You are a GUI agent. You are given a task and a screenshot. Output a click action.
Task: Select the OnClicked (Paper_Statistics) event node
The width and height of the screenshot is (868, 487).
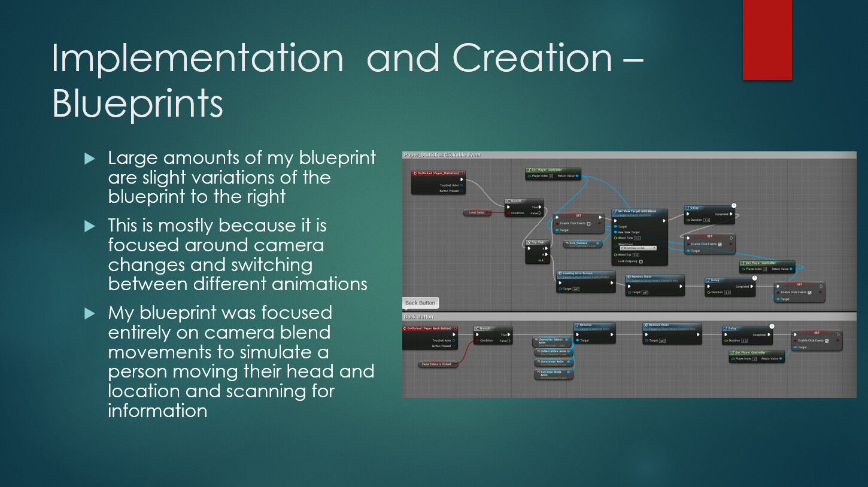pyautogui.click(x=438, y=173)
